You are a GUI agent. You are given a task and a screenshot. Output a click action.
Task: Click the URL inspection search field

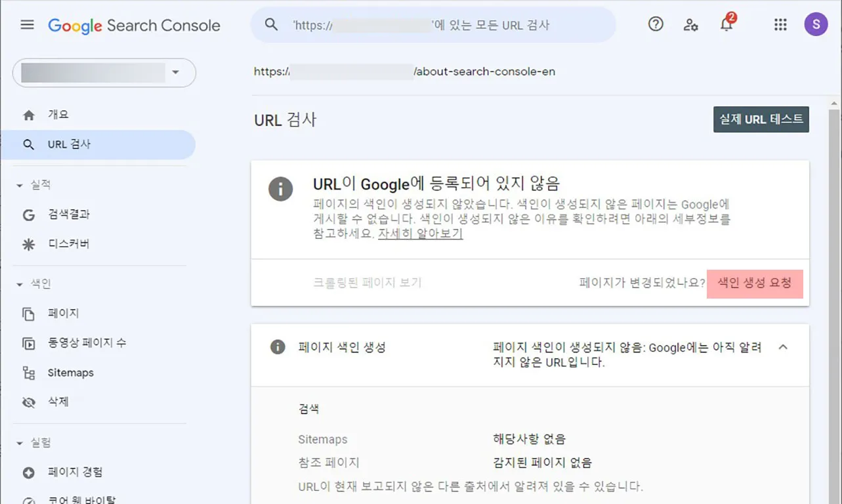pyautogui.click(x=433, y=25)
